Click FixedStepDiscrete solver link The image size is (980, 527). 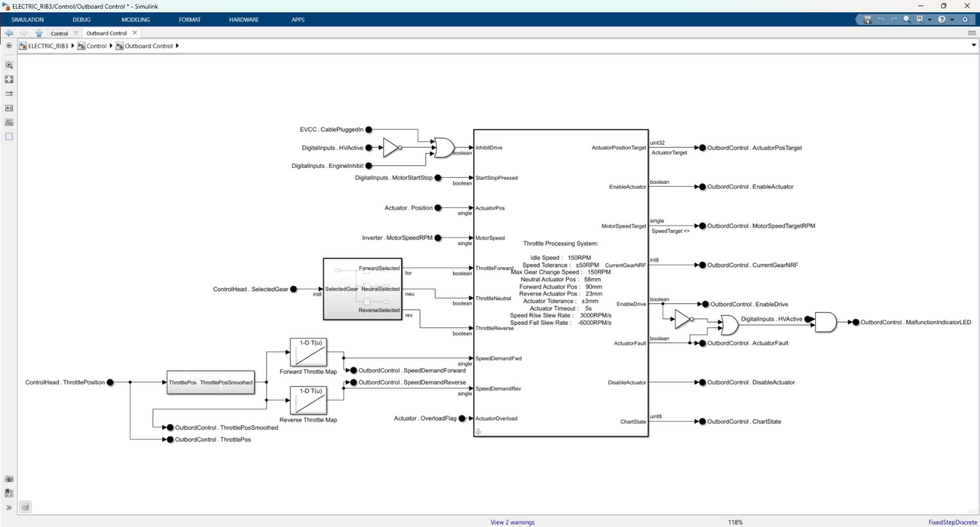click(x=952, y=522)
